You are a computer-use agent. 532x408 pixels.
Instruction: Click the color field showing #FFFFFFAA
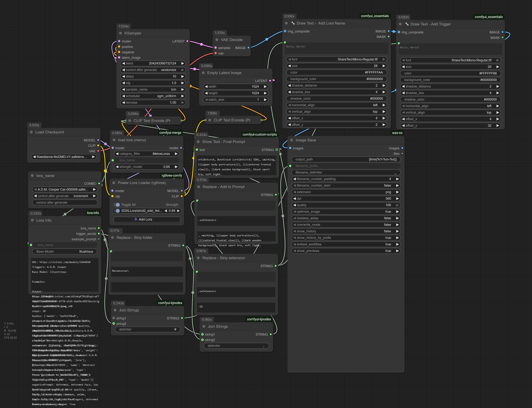(x=336, y=72)
